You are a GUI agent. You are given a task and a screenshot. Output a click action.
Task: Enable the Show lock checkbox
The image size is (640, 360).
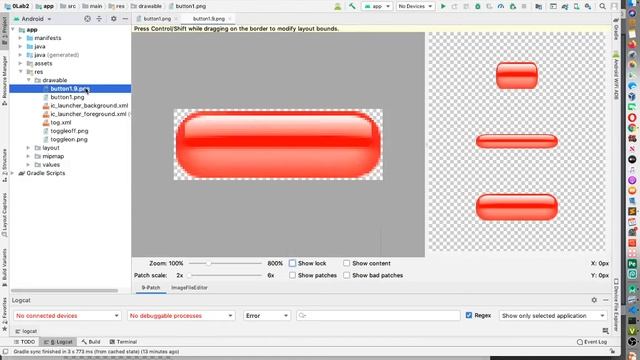point(292,263)
